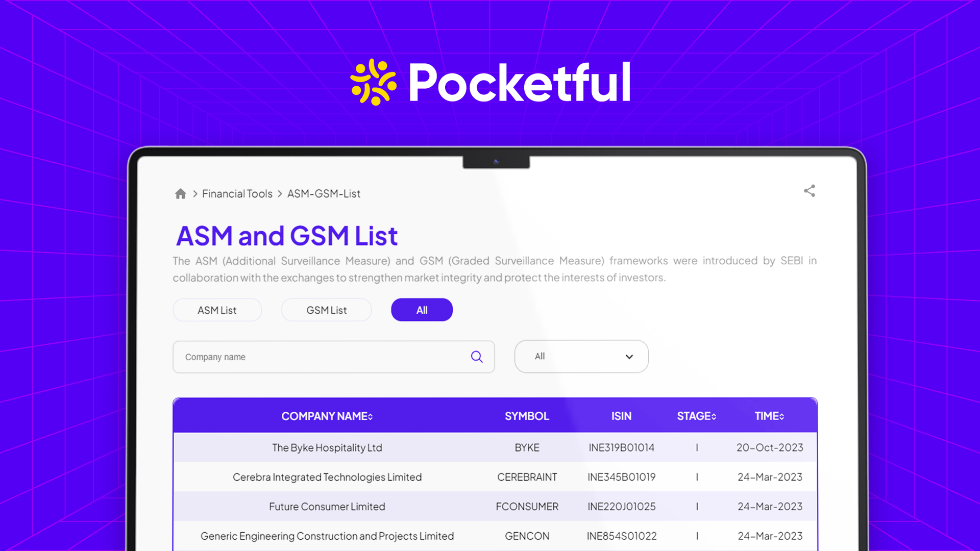Click chevron arrow in All dropdown
The width and height of the screenshot is (980, 551).
pos(629,357)
